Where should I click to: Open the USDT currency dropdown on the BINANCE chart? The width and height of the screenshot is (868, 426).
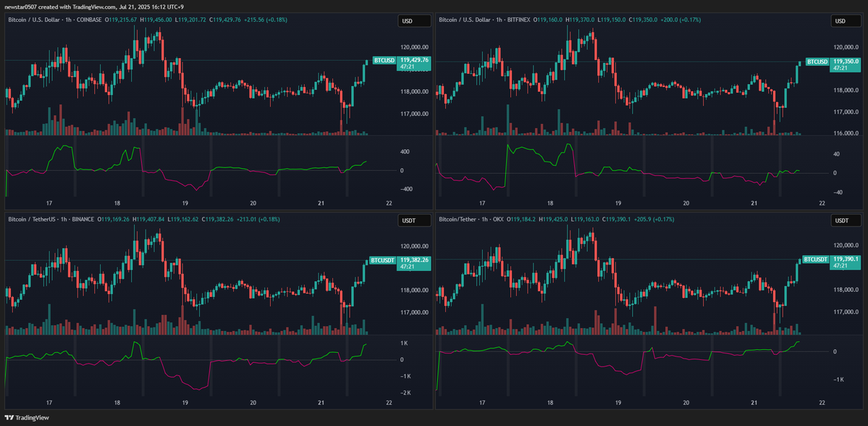(x=415, y=220)
